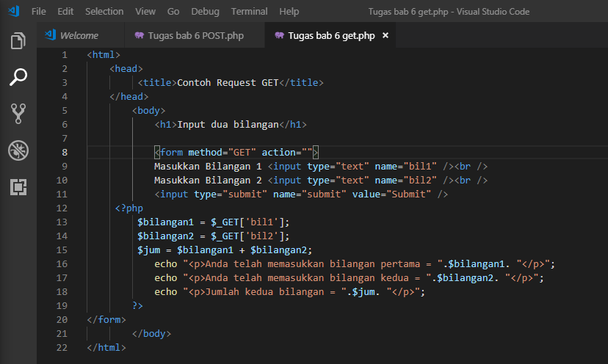Click line number 12 in the gutter
The image size is (608, 364).
[x=62, y=208]
